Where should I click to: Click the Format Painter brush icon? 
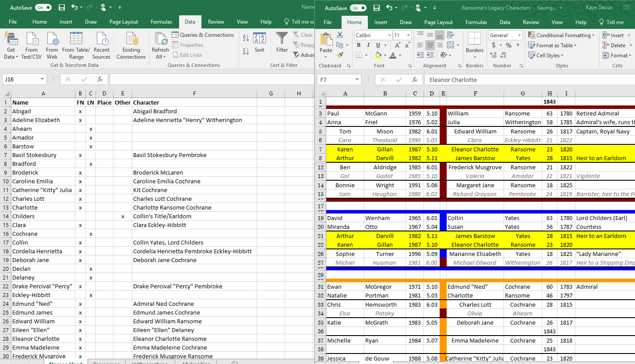(340, 55)
